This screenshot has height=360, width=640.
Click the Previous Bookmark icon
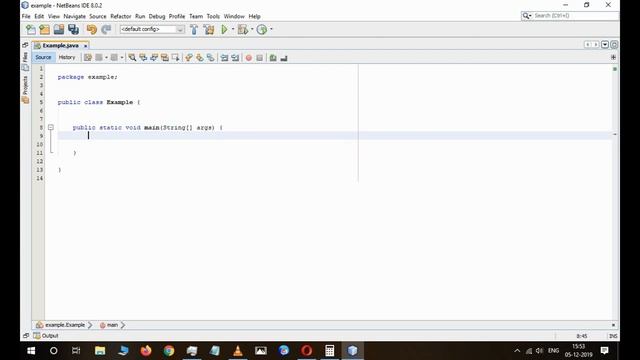point(189,58)
